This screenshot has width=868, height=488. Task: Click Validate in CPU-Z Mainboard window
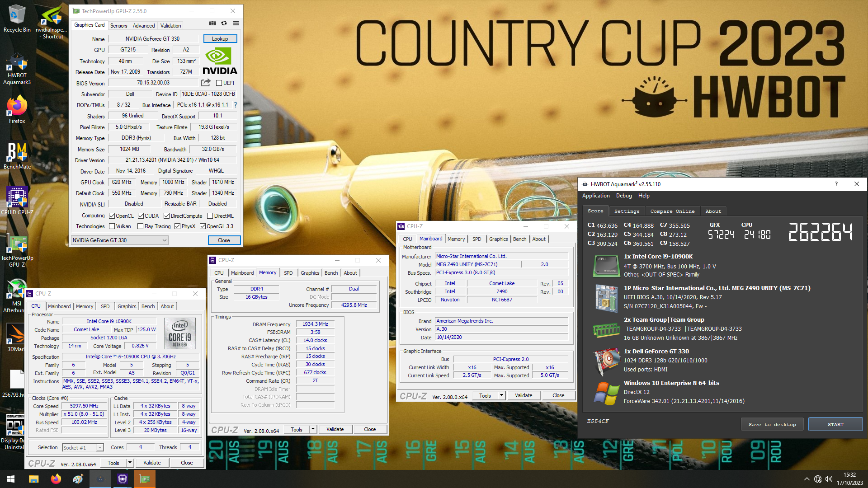click(524, 395)
